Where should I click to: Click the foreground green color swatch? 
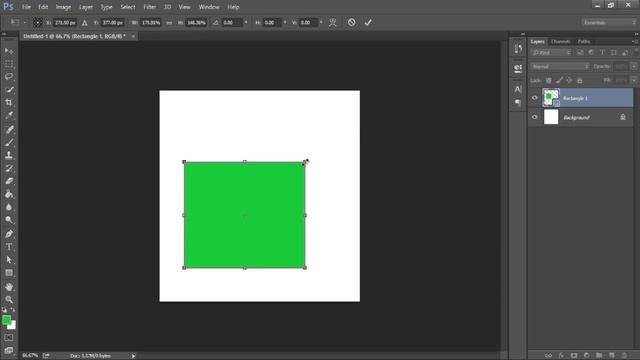pyautogui.click(x=6, y=320)
